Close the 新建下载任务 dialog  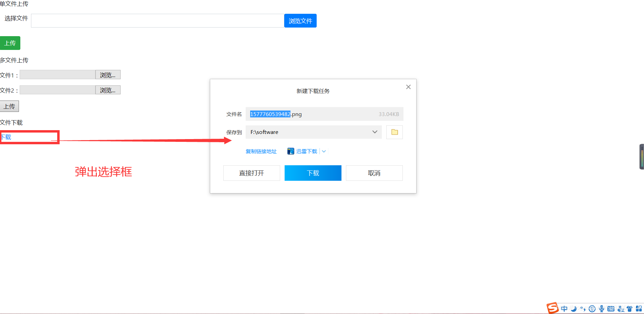point(408,87)
